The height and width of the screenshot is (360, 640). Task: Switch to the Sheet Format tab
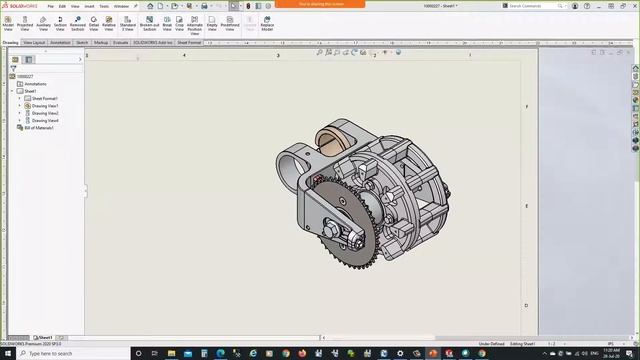(x=189, y=42)
